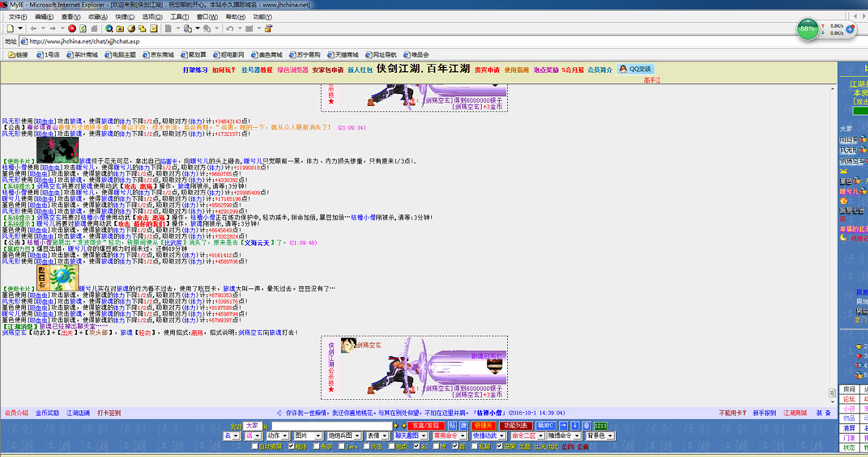The image size is (868, 457).
Task: Click the chat window scrollbar up arrow
Action: click(x=833, y=88)
